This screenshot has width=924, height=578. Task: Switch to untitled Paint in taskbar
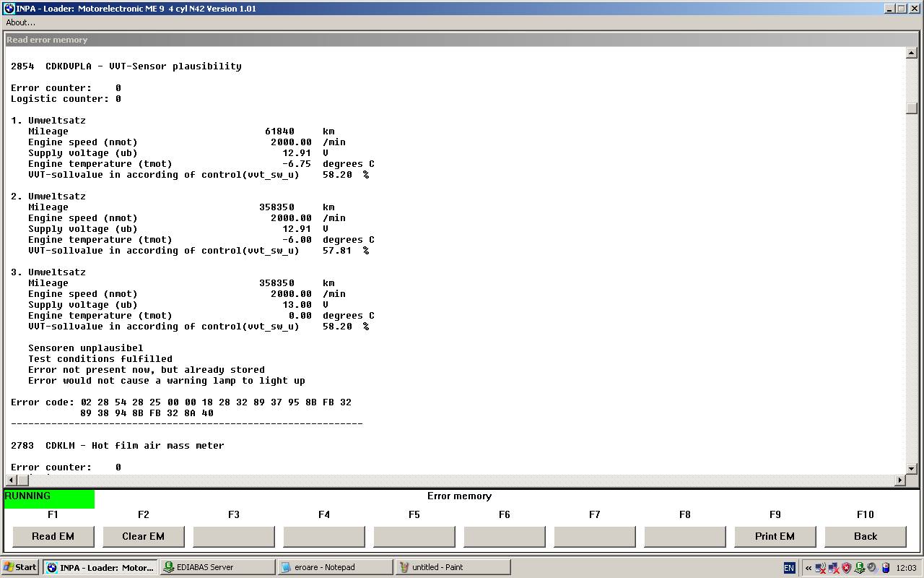[453, 567]
